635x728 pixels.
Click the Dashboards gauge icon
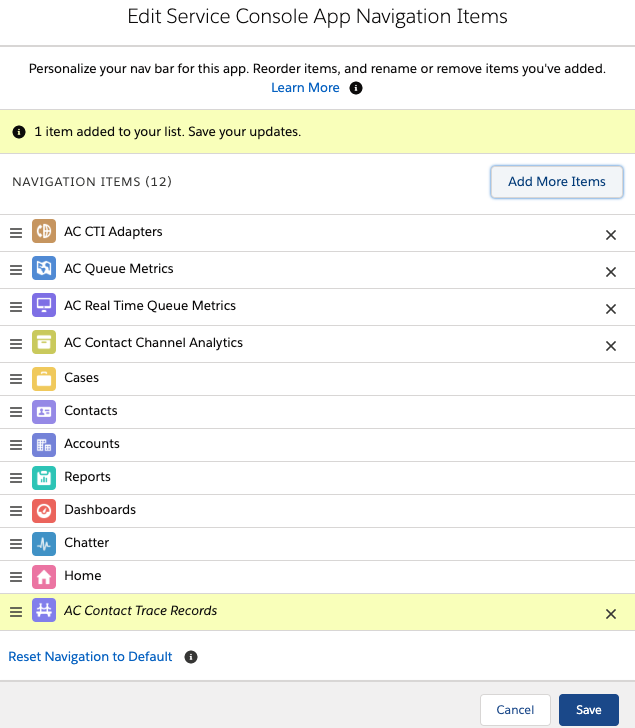44,511
